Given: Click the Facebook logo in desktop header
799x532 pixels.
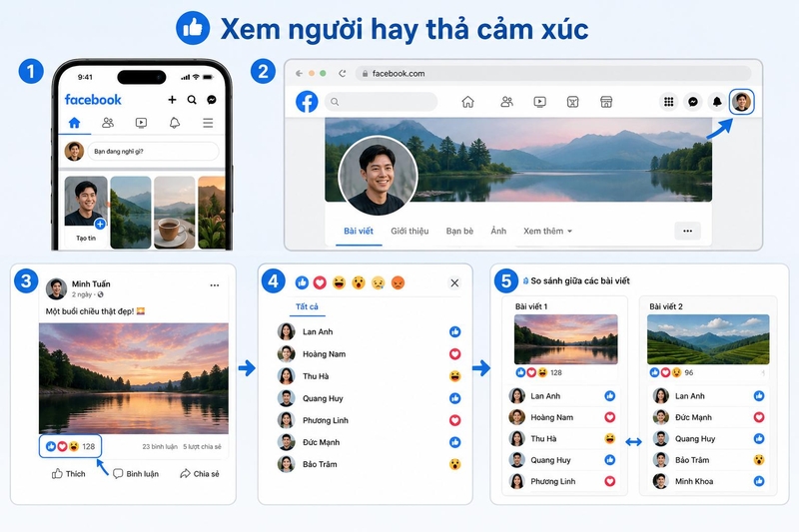Looking at the screenshot, I should click(307, 101).
